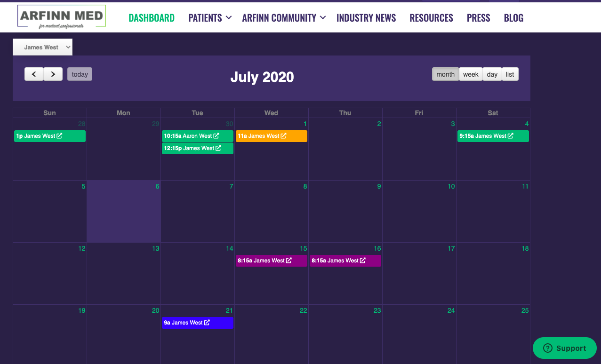Click the Sat column header

[x=493, y=113]
